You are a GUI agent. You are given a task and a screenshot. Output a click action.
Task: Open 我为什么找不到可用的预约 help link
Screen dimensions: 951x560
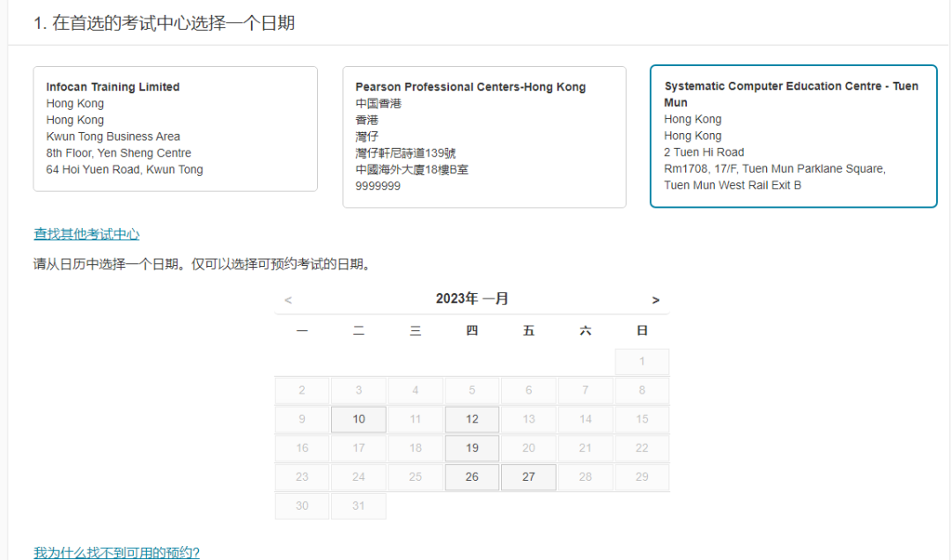tap(116, 552)
